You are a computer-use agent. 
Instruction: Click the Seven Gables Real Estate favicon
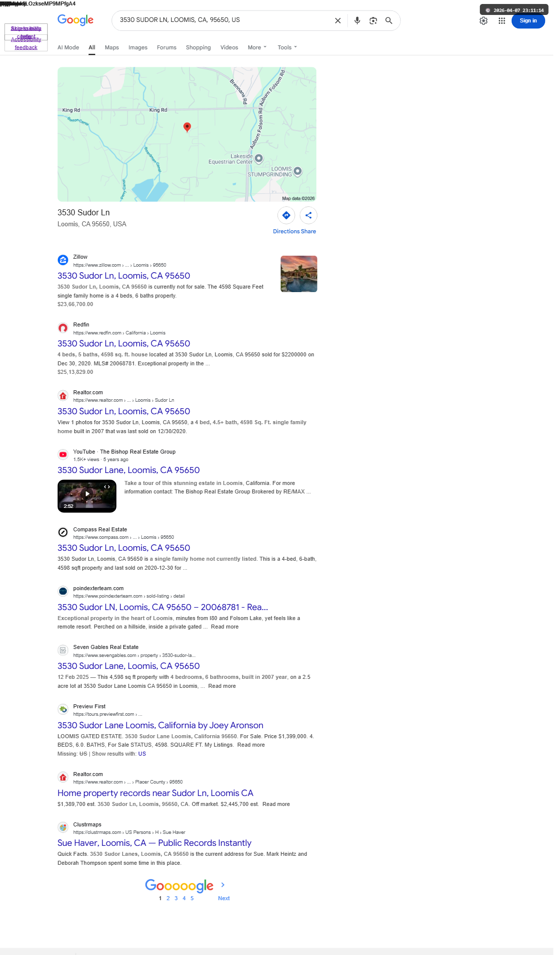click(x=63, y=650)
